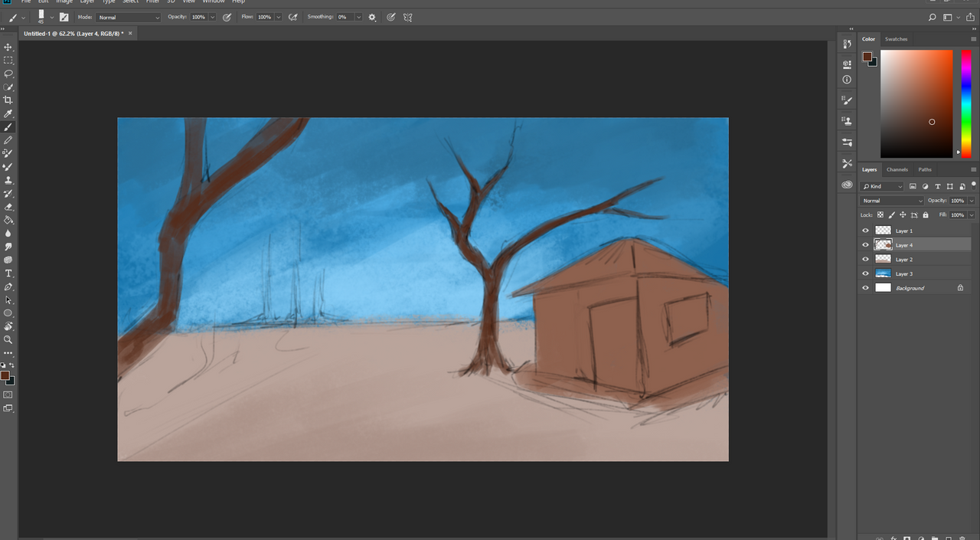Open the layer blend mode dropdown
The image size is (980, 540).
tap(893, 201)
